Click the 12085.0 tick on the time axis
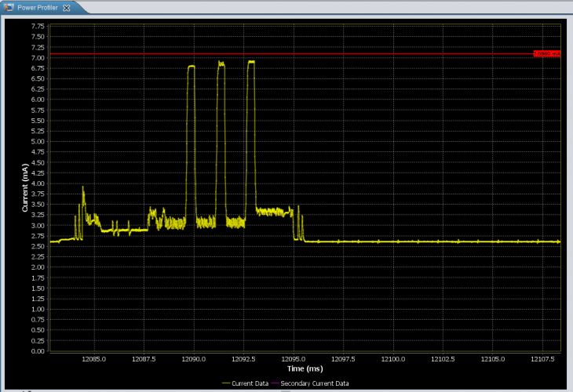Image resolution: width=573 pixels, height=392 pixels. click(94, 359)
